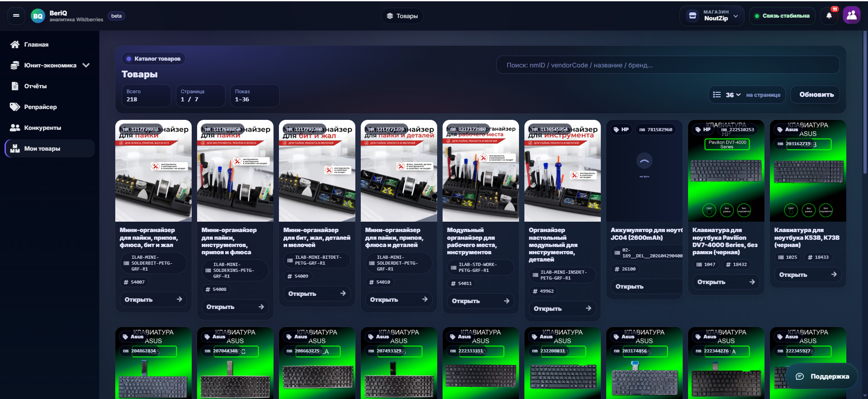Click the arrow on the card numbered 54009
This screenshot has height=399, width=868.
[343, 294]
